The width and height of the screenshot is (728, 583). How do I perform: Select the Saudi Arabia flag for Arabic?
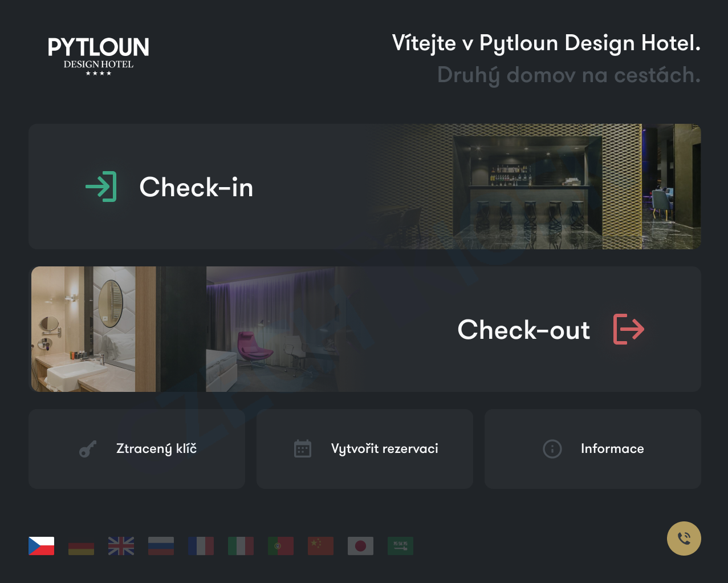point(401,546)
